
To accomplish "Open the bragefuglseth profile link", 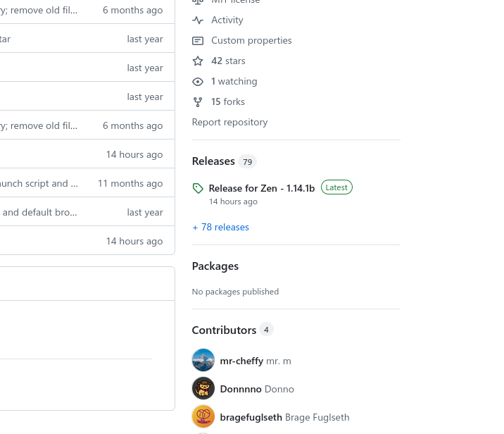I will [251, 417].
